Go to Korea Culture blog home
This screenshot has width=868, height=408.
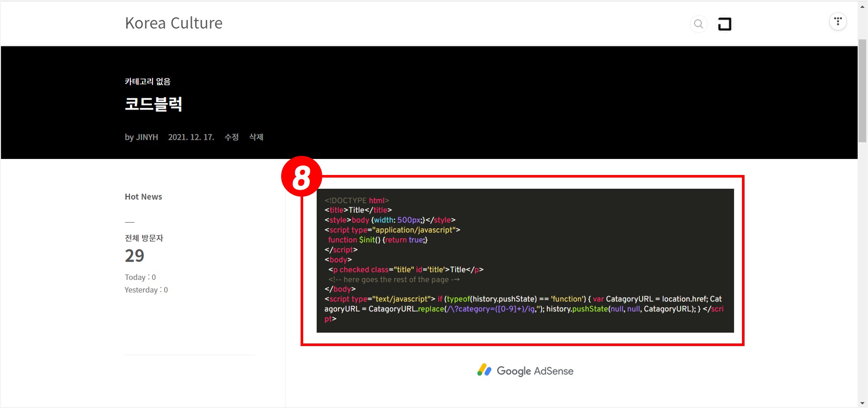point(174,23)
